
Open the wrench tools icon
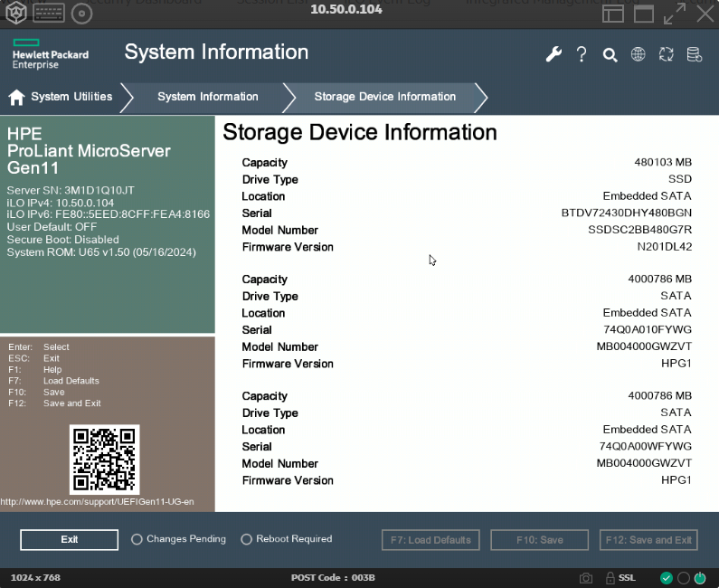point(553,54)
